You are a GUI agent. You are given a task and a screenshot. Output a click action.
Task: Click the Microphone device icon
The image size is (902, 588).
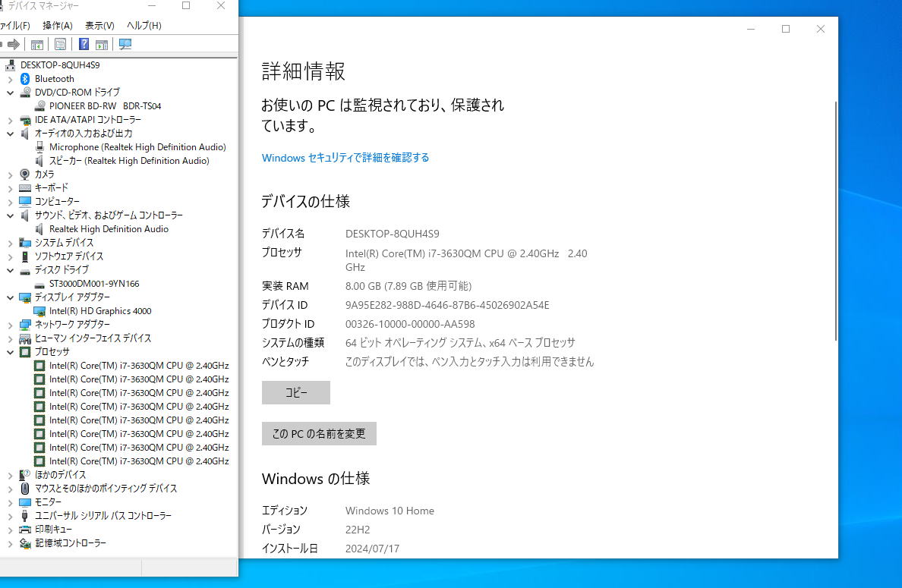pos(39,147)
